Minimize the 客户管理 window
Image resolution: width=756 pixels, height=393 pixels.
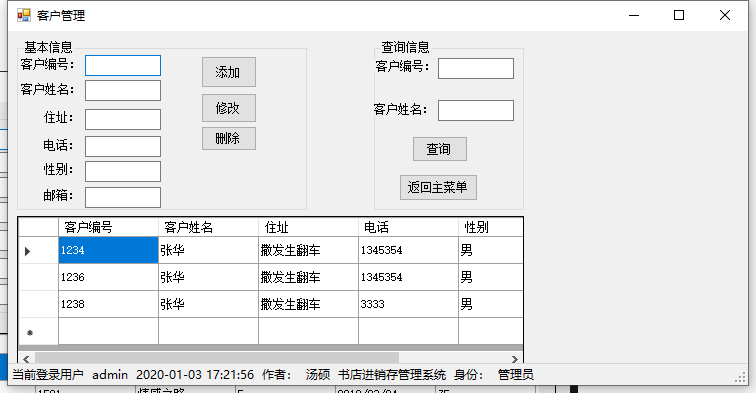(x=634, y=15)
